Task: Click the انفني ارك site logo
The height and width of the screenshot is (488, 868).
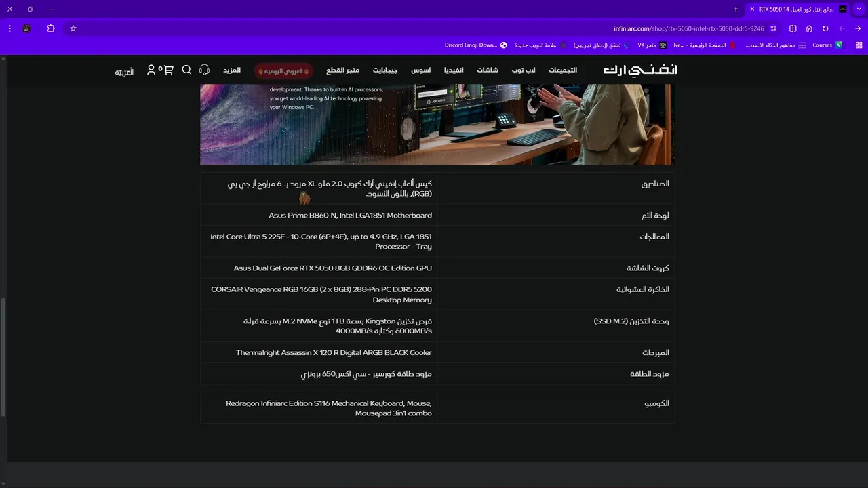Action: (x=641, y=70)
